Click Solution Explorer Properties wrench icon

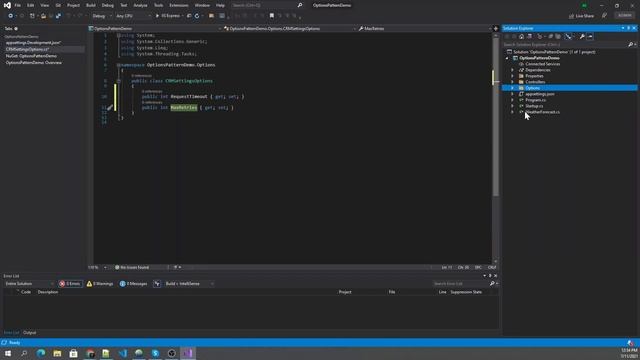(x=582, y=36)
